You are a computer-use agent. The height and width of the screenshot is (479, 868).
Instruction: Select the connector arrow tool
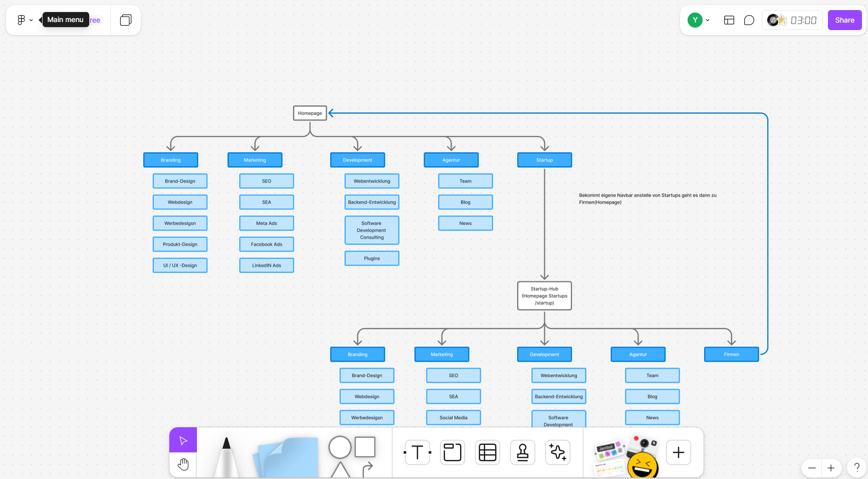point(367,469)
